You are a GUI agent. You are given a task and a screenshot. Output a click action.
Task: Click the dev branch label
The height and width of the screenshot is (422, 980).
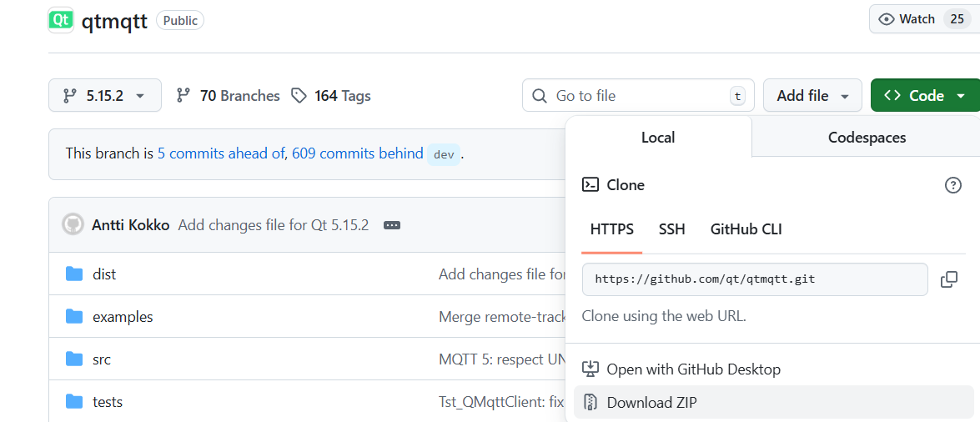point(444,153)
